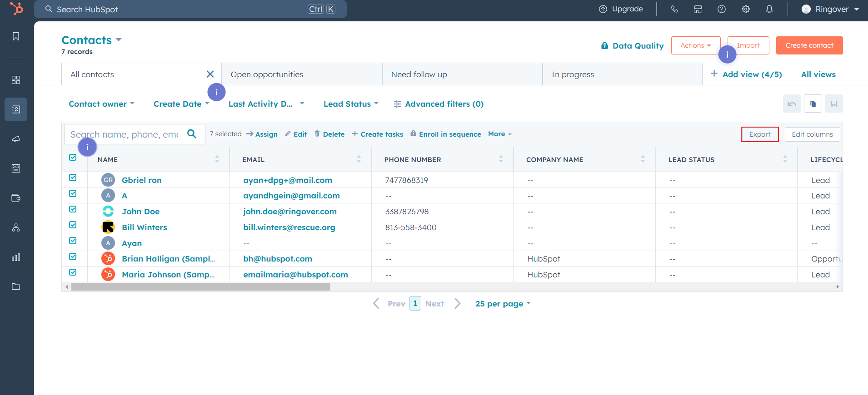Sort by the NAME column arrows
Image resolution: width=868 pixels, height=395 pixels.
(x=217, y=159)
